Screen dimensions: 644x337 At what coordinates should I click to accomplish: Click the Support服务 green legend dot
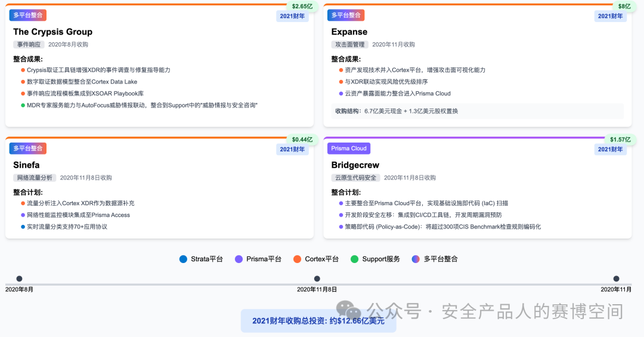coord(354,259)
